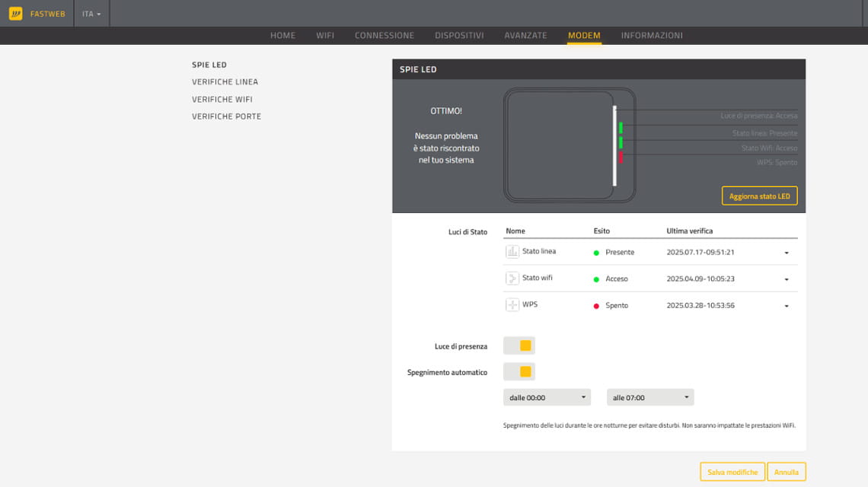The width and height of the screenshot is (868, 487).
Task: Click the Esito column header
Action: (x=602, y=231)
